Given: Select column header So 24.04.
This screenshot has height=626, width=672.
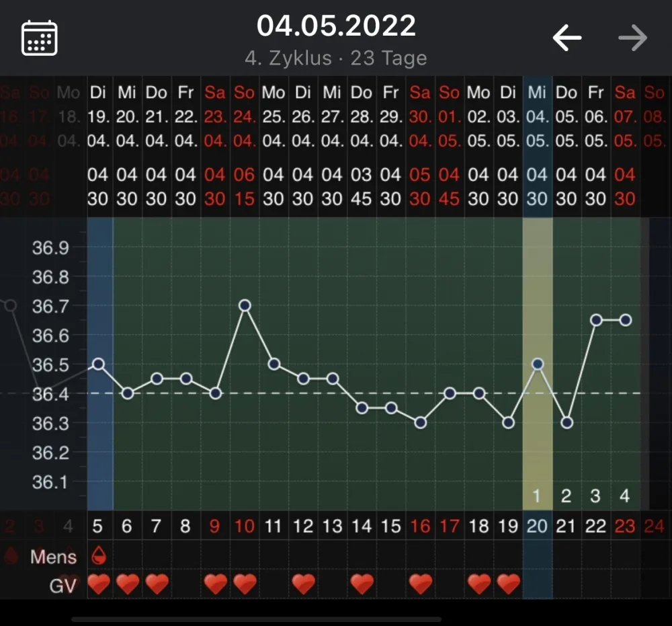Looking at the screenshot, I should point(245,116).
